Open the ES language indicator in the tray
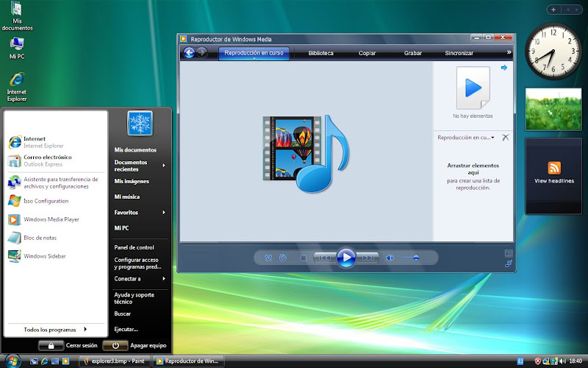 point(520,361)
